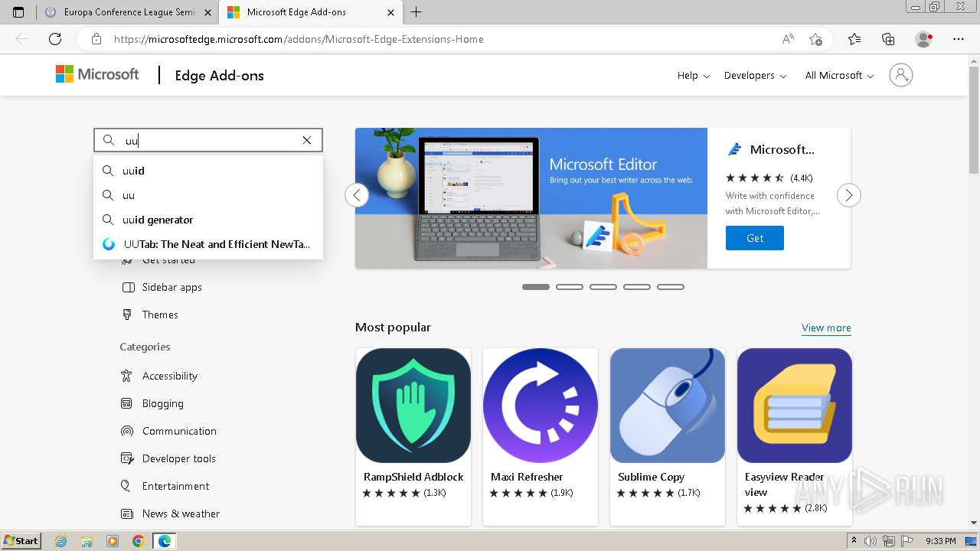The height and width of the screenshot is (551, 980).
Task: Open the sign-in account icon
Action: (x=901, y=75)
